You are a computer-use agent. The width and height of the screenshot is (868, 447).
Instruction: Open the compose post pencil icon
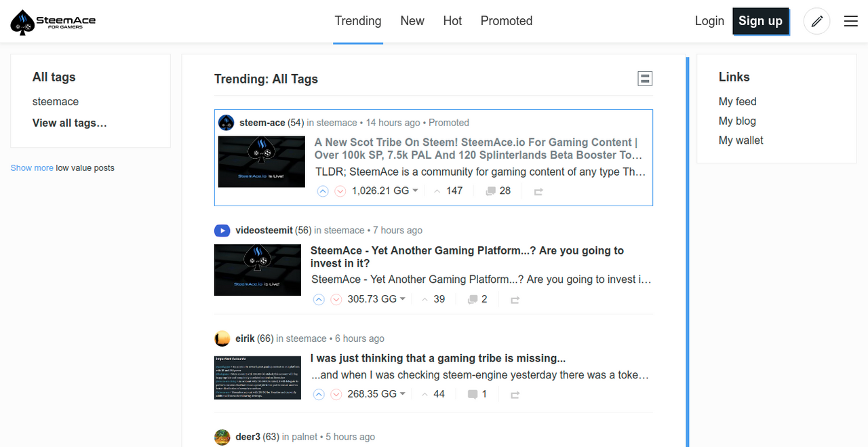tap(817, 21)
